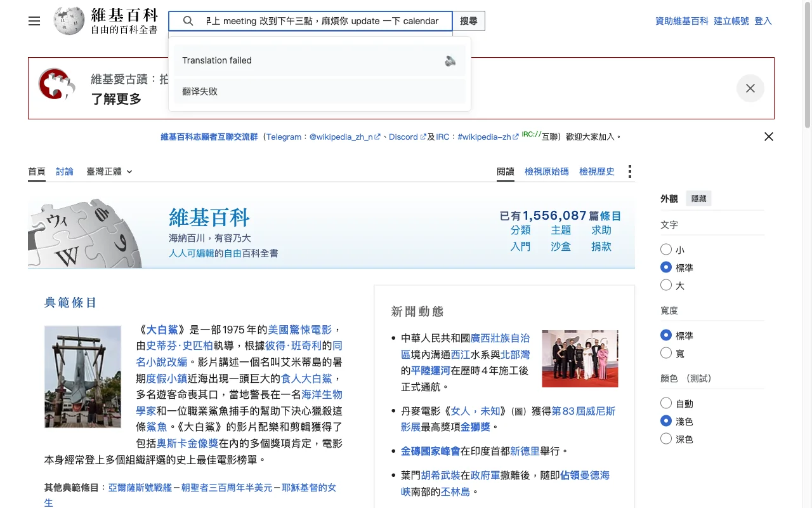
Task: Switch to the 首頁 tab
Action: [x=37, y=171]
